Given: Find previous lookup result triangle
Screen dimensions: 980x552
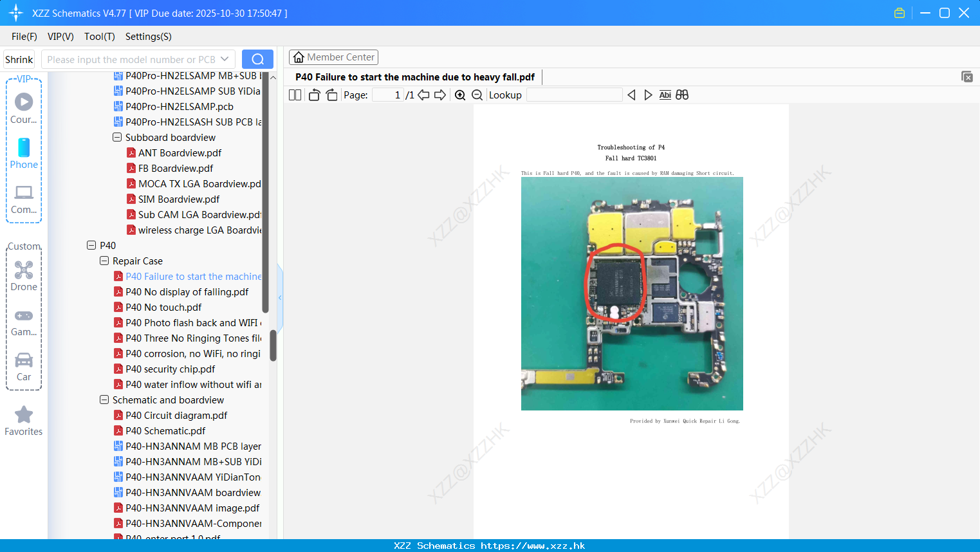Looking at the screenshot, I should (631, 95).
